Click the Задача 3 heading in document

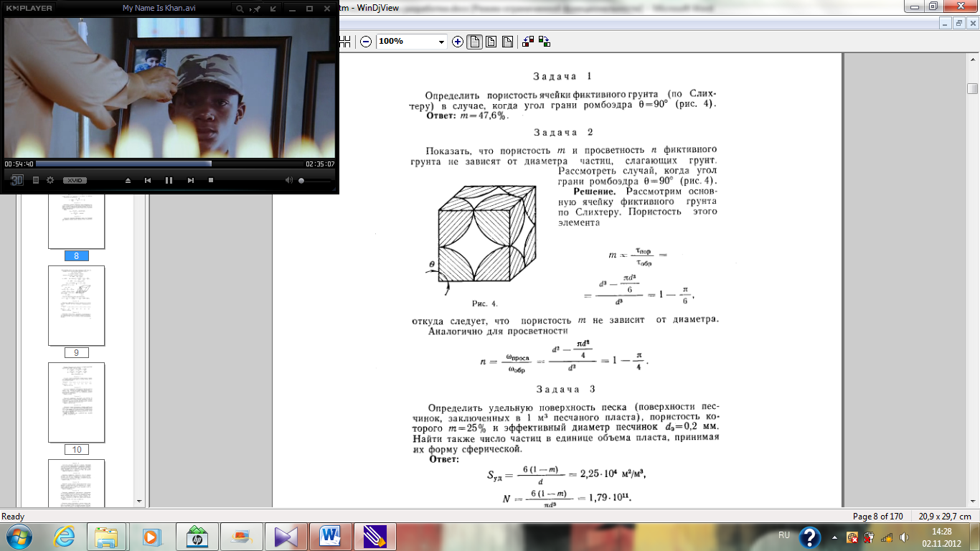point(566,389)
